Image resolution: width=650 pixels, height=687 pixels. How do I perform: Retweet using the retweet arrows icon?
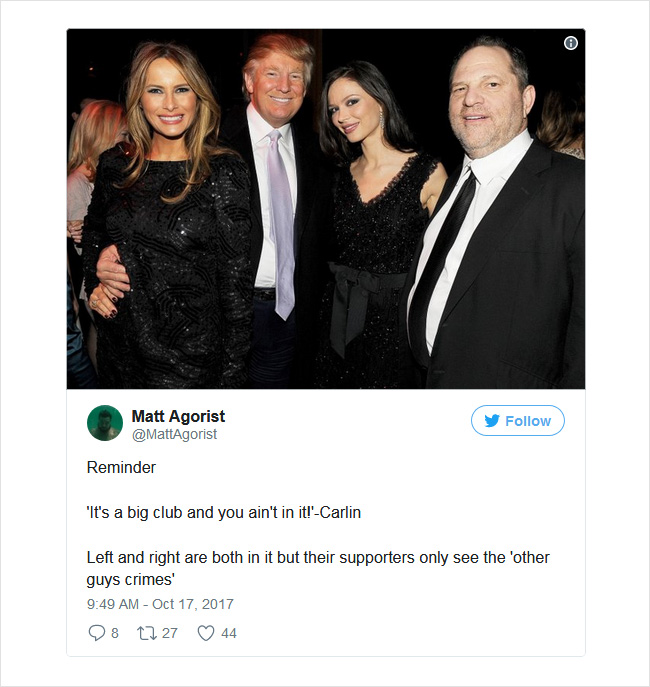point(147,633)
